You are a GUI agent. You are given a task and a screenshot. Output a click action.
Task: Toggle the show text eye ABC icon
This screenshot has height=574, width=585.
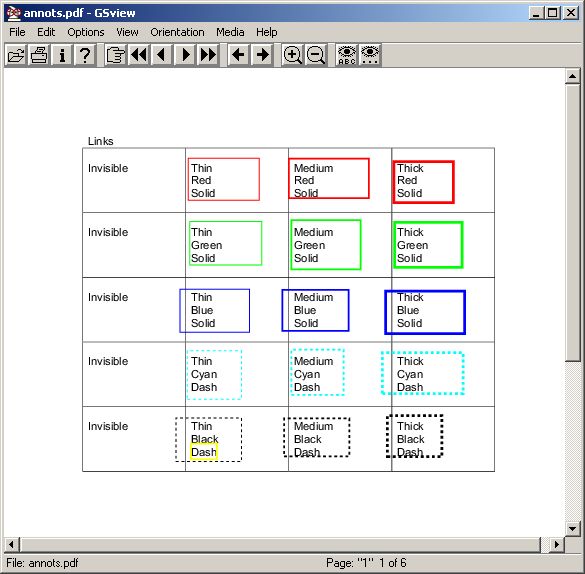[347, 55]
